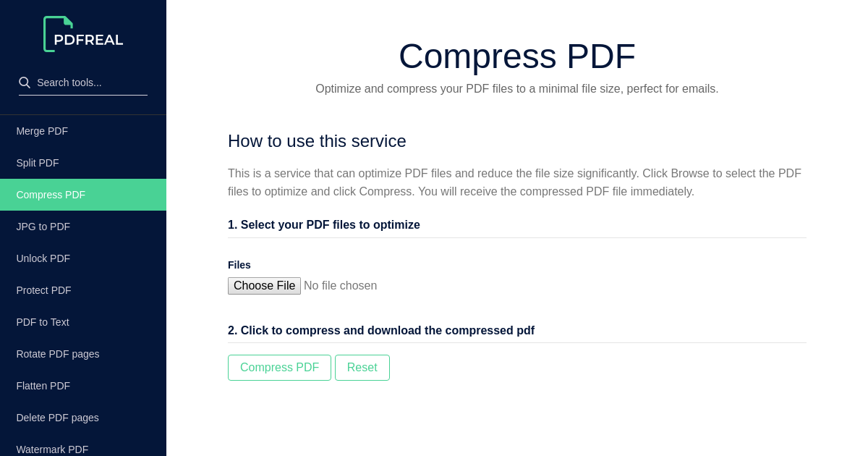Screen dimensions: 868x456
Task: Click the Reset button
Action: [x=362, y=368]
